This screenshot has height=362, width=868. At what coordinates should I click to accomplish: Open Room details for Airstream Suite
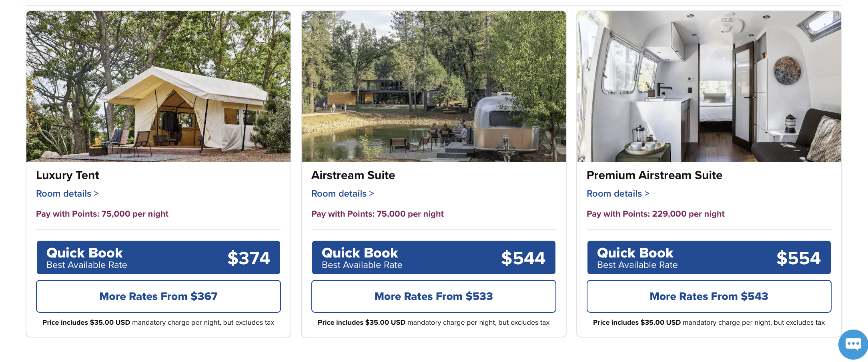pyautogui.click(x=343, y=194)
